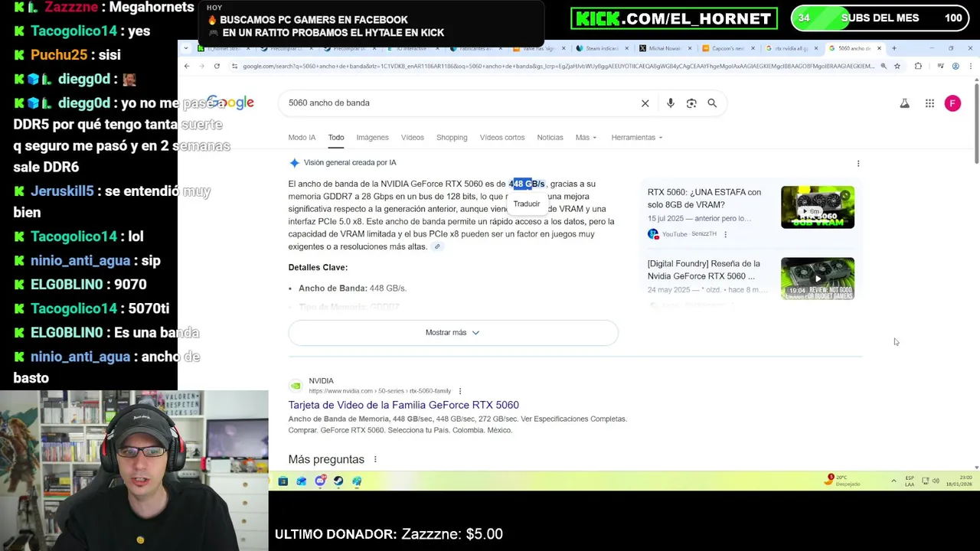The image size is (980, 551).
Task: Show hidden system tray icons
Action: point(893,481)
